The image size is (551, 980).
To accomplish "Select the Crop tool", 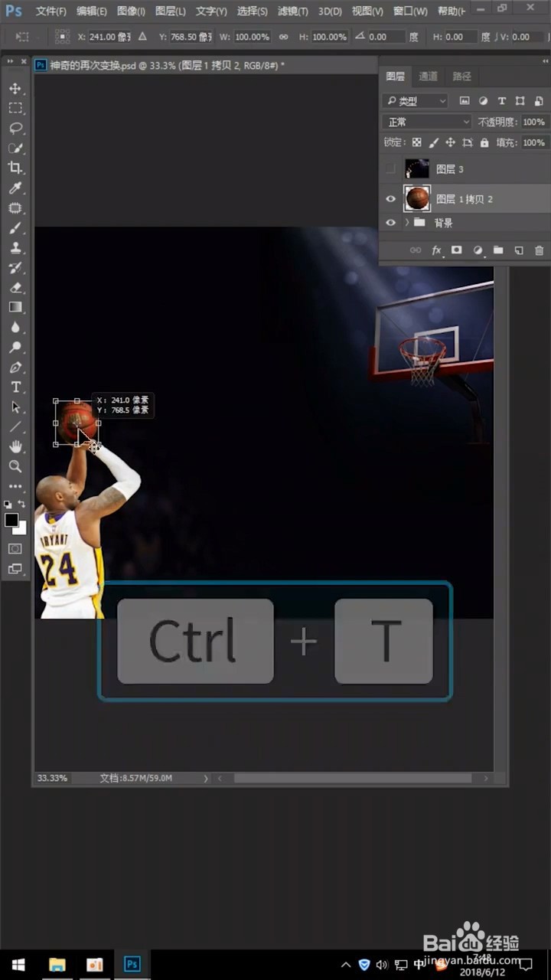I will click(x=15, y=168).
